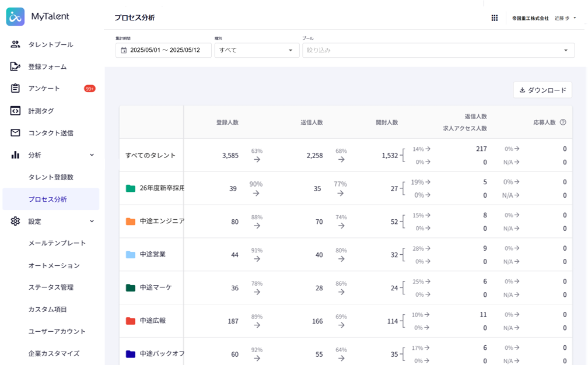
Task: Click the 中途広報 red folder row
Action: point(152,321)
